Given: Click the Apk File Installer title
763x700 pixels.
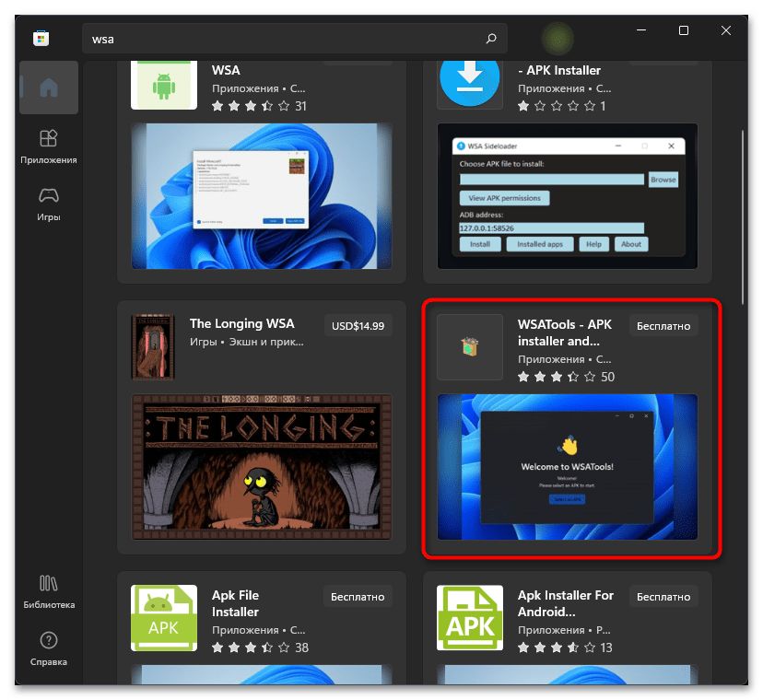Looking at the screenshot, I should coord(236,603).
